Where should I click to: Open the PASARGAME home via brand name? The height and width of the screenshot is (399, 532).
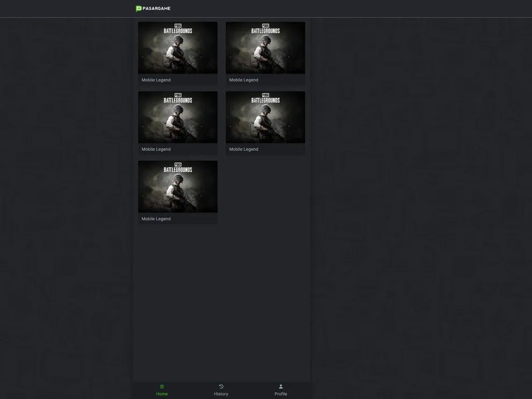pyautogui.click(x=156, y=8)
